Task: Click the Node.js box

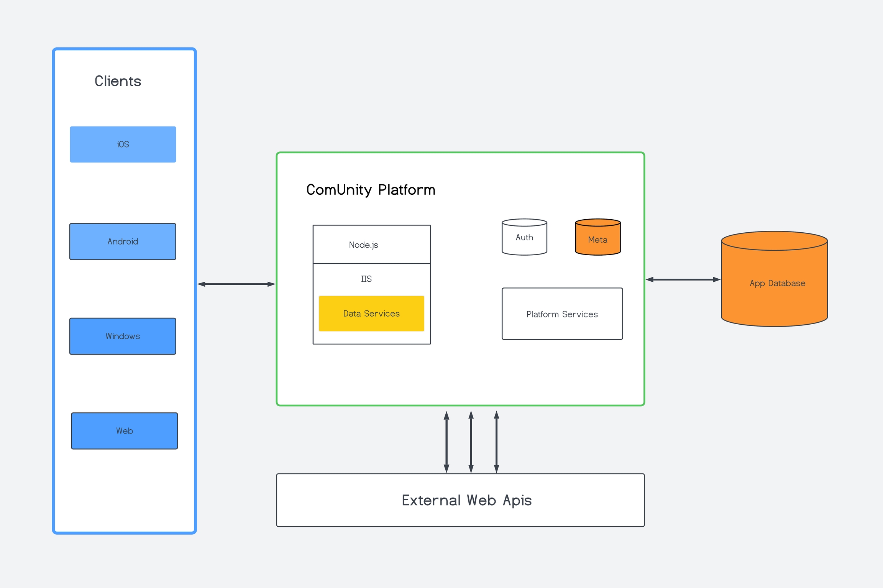Action: (x=371, y=245)
